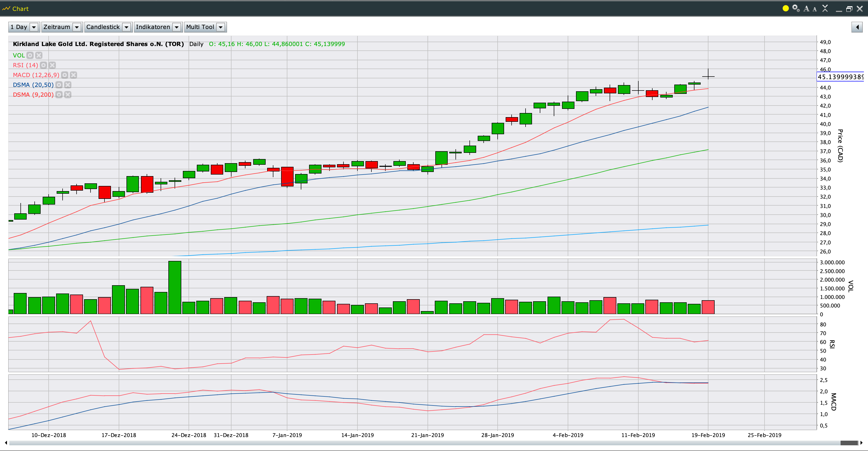Open the Indikatoren menu

177,27
